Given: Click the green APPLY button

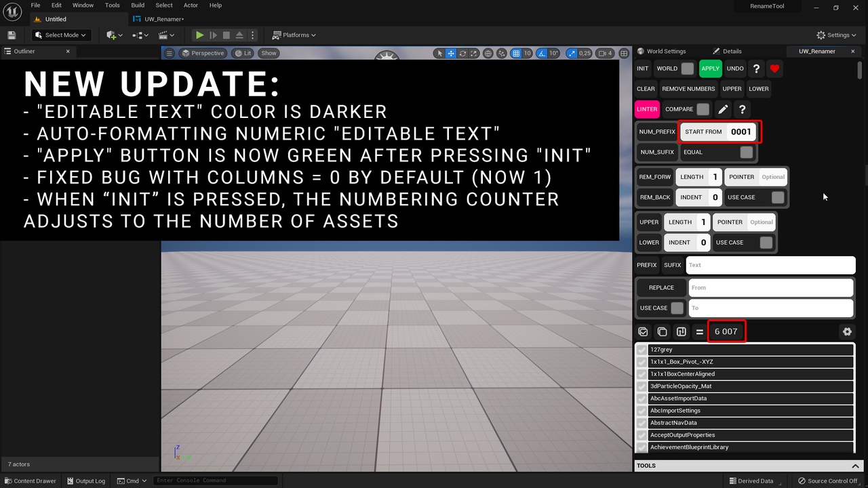Looking at the screenshot, I should tap(711, 68).
